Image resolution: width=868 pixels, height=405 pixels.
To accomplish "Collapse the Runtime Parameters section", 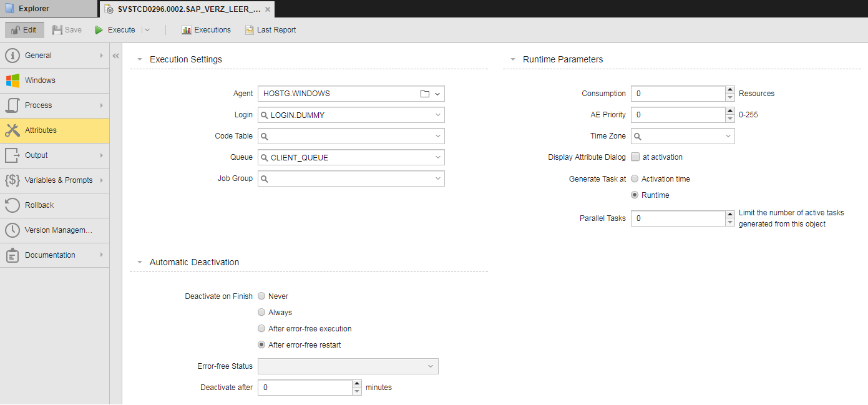I will [x=513, y=60].
